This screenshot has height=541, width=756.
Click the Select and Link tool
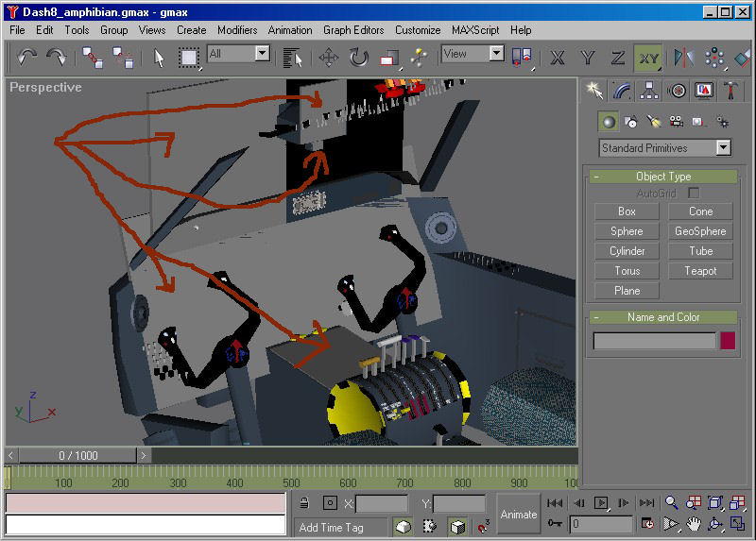pyautogui.click(x=93, y=58)
